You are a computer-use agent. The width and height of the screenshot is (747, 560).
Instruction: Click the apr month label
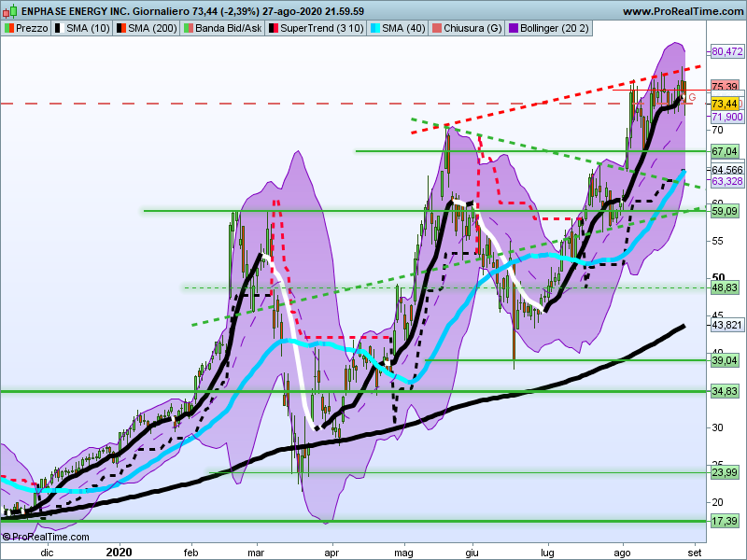pyautogui.click(x=331, y=553)
